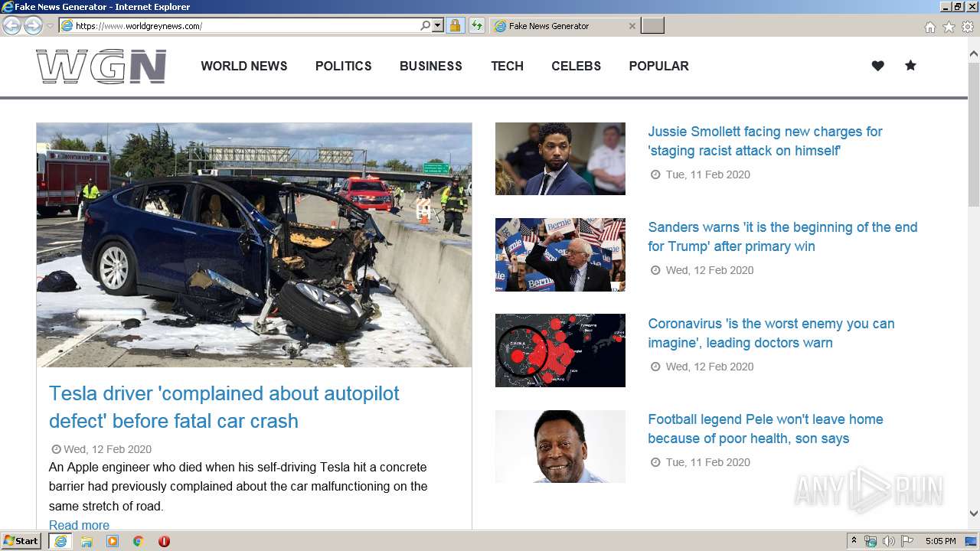Click the search magnifier in address bar
Image resolution: width=980 pixels, height=551 pixels.
pyautogui.click(x=425, y=26)
